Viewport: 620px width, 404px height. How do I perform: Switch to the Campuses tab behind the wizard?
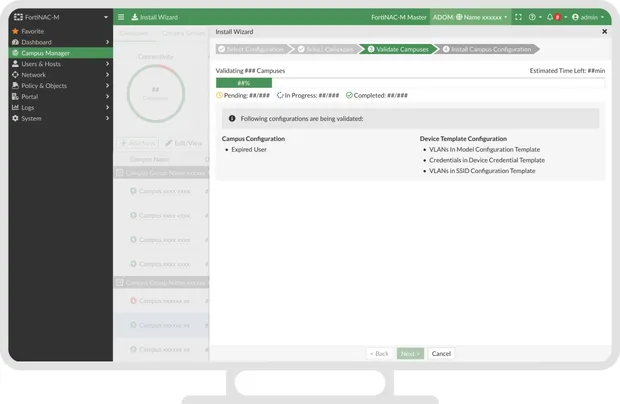point(134,33)
